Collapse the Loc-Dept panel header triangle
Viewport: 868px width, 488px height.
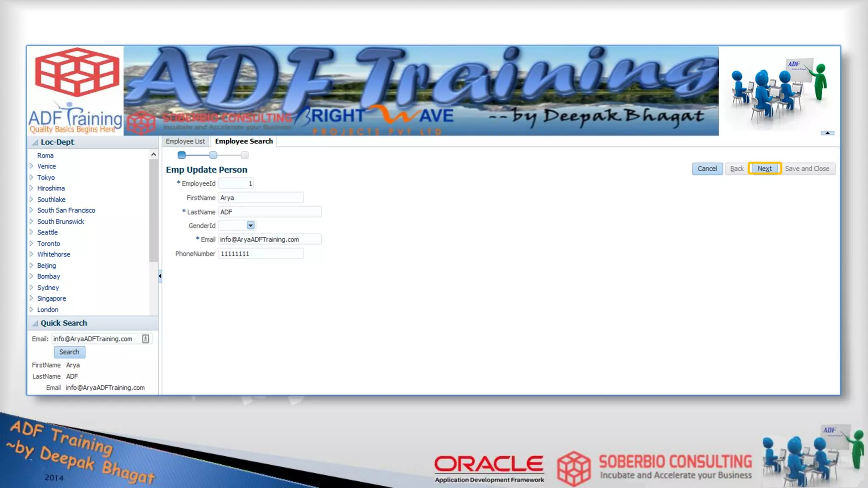35,142
